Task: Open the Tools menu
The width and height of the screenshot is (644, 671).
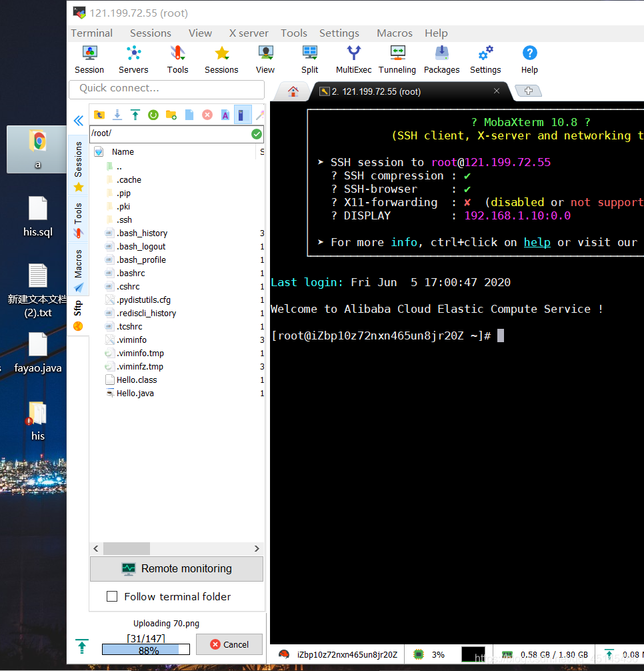Action: pyautogui.click(x=294, y=33)
